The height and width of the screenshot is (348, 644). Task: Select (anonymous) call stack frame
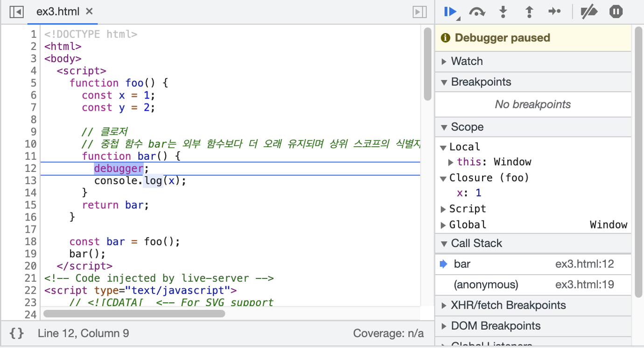tap(533, 285)
